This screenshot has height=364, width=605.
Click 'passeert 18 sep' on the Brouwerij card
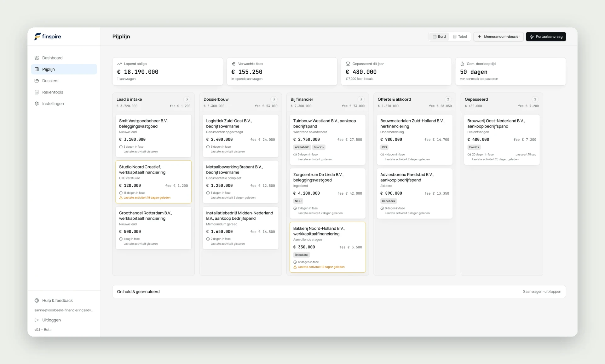tap(526, 154)
